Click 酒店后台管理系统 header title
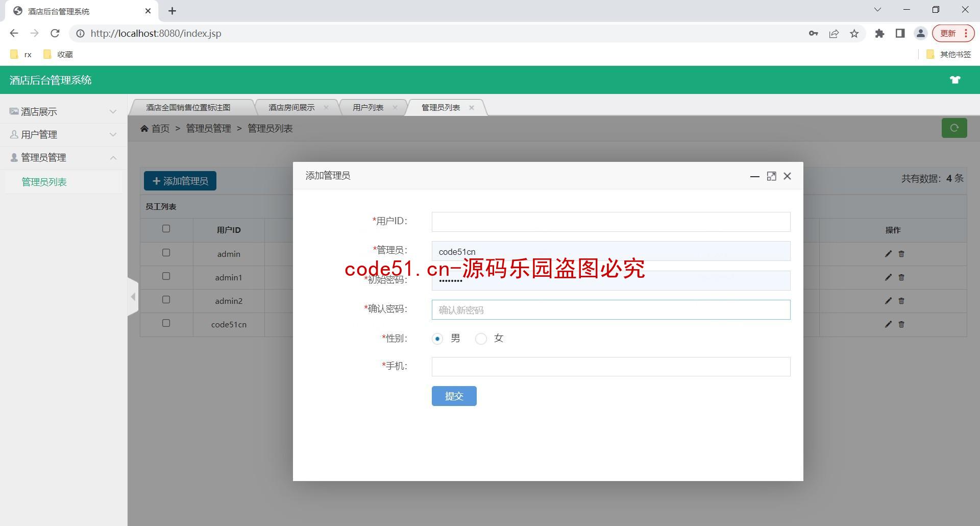 coord(51,80)
